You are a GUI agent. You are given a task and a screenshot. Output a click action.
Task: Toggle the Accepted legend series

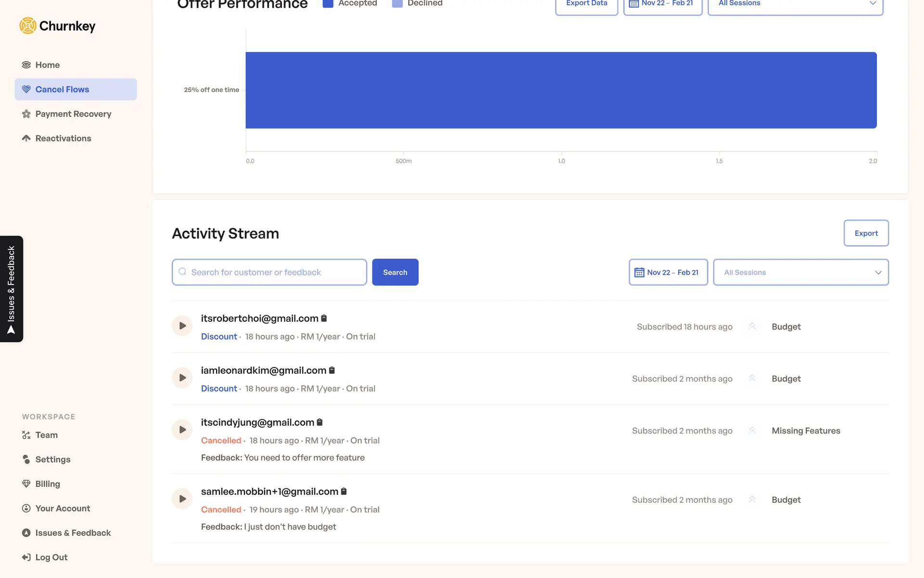point(350,3)
